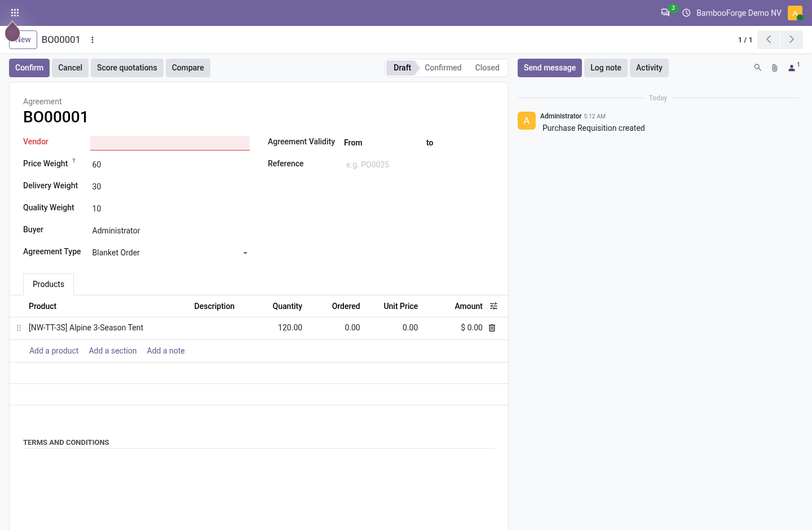This screenshot has height=530, width=812.
Task: Click Add a note link
Action: 166,351
